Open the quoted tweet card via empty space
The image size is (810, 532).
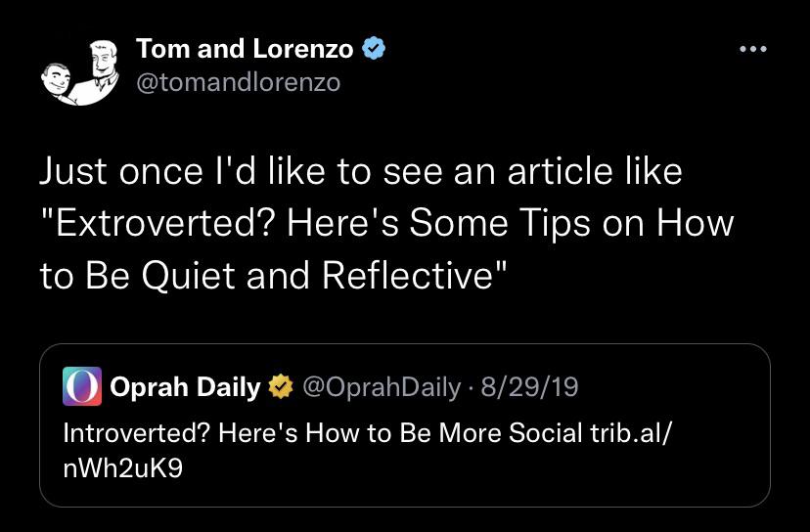489,474
